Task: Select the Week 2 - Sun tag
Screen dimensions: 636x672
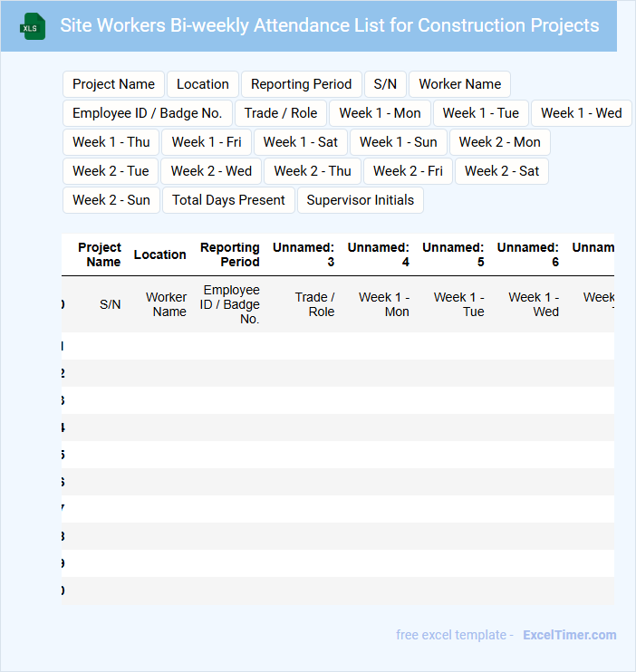Action: pos(111,200)
